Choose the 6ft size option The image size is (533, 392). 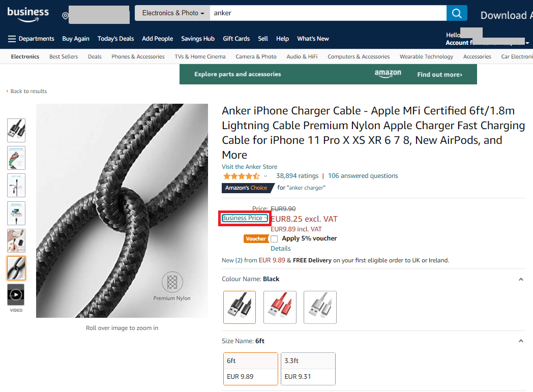[251, 369]
